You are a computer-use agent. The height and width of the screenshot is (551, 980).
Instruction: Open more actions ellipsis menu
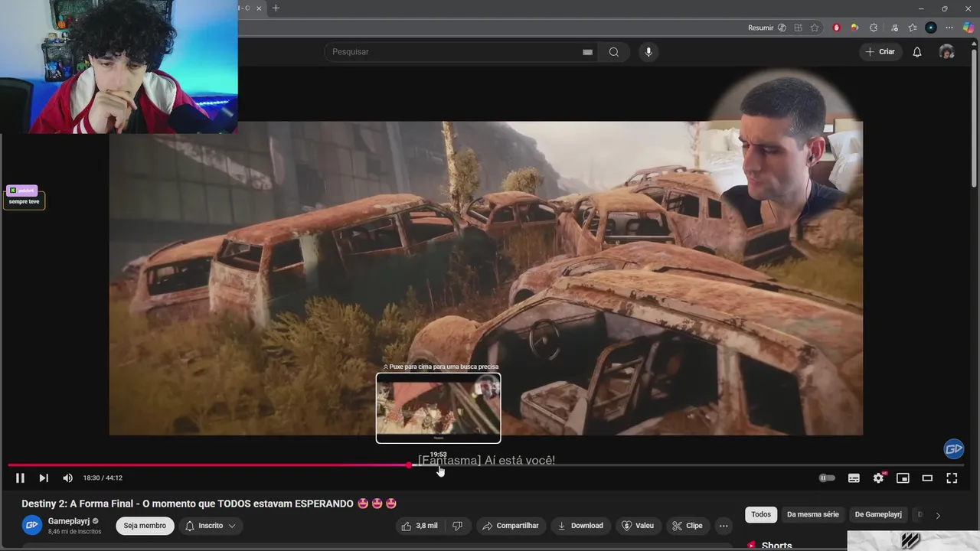coord(724,526)
